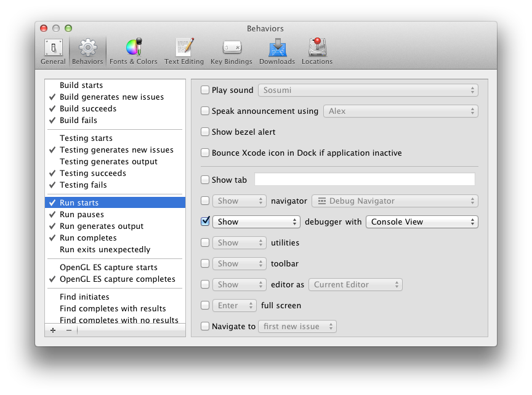
Task: Open the Text Editing notepad icon
Action: (x=184, y=47)
